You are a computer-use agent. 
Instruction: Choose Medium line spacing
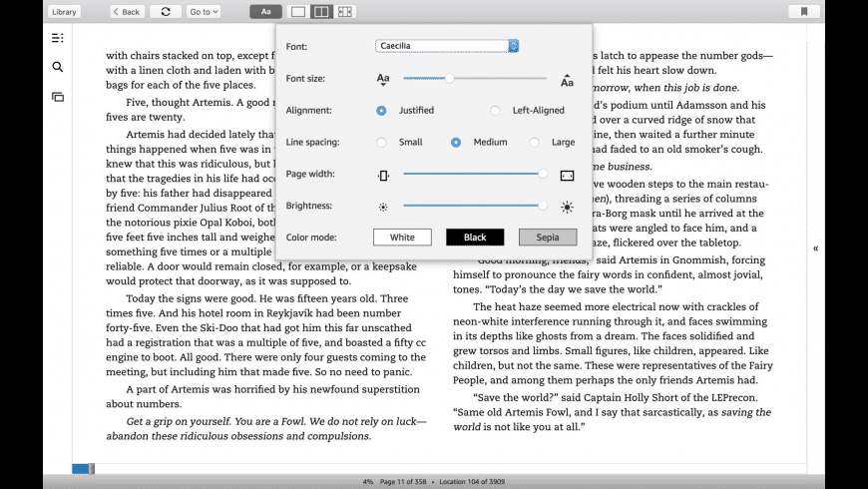(456, 143)
